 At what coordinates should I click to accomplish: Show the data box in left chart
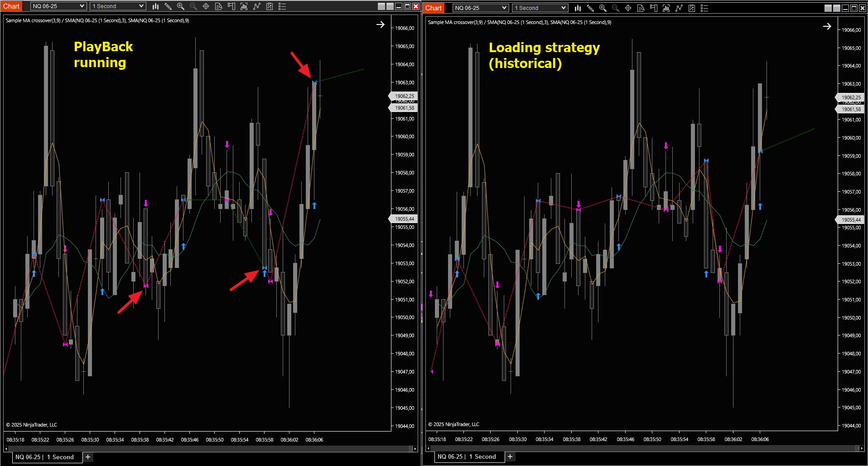[219, 6]
